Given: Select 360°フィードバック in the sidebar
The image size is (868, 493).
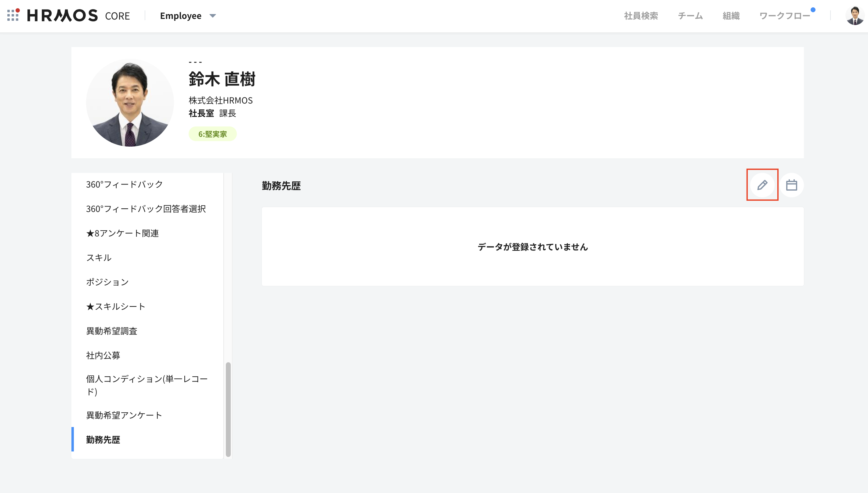Looking at the screenshot, I should point(124,184).
